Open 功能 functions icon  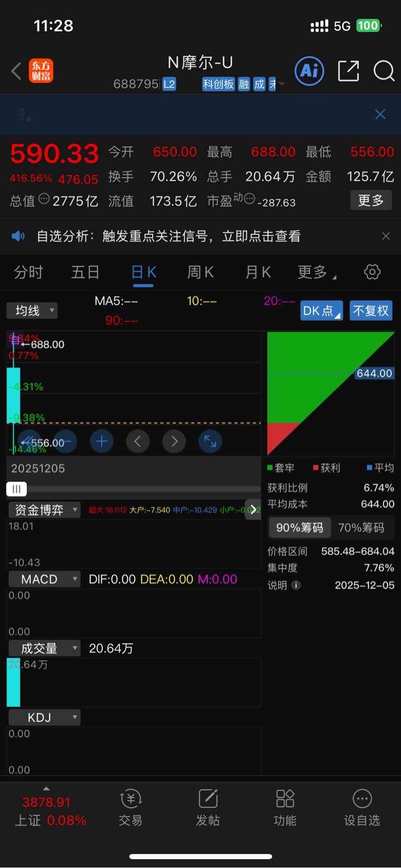[x=285, y=807]
